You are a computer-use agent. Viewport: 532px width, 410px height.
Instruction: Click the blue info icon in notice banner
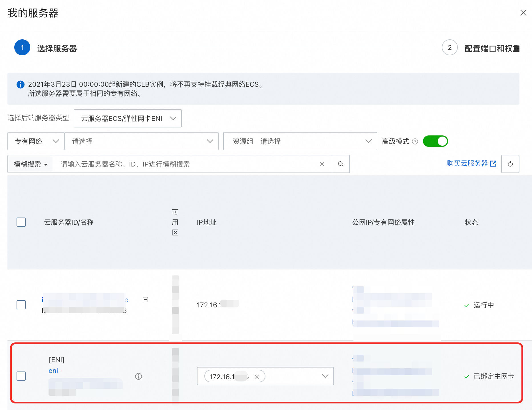point(21,84)
